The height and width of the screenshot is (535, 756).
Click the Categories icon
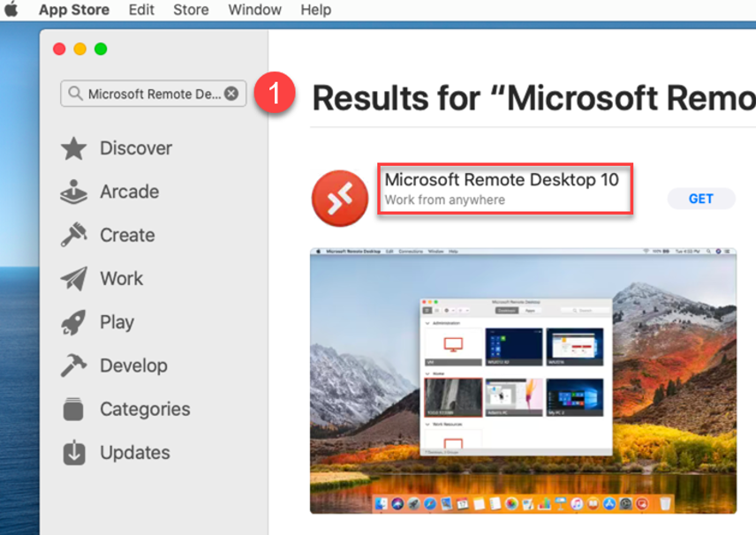(73, 409)
